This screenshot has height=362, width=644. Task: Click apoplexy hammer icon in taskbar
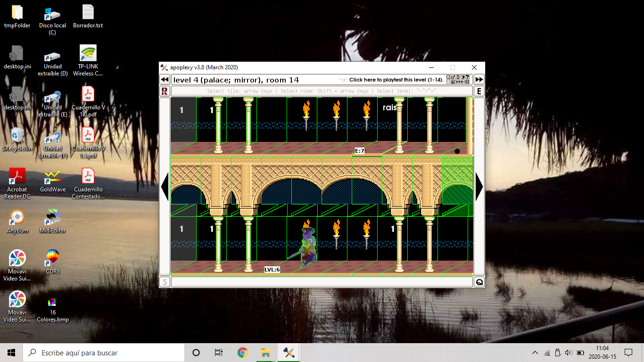289,353
